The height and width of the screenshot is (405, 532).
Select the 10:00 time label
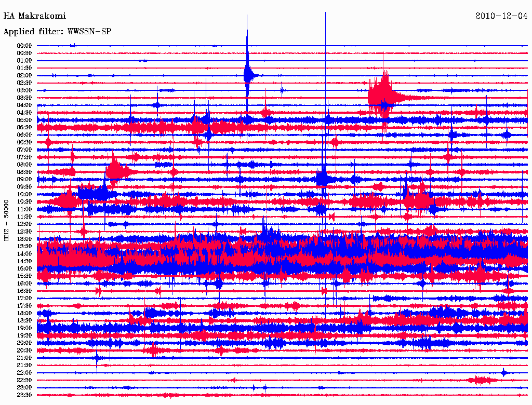pos(24,194)
